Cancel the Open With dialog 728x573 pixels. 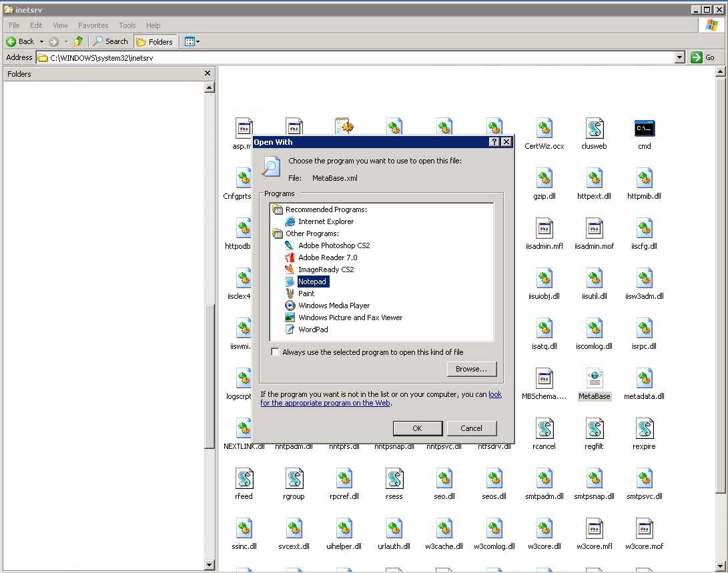click(x=471, y=428)
